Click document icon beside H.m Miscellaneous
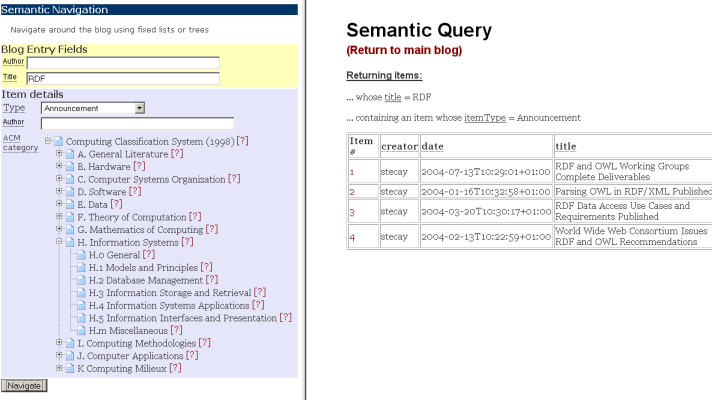712x400 pixels. 81,330
